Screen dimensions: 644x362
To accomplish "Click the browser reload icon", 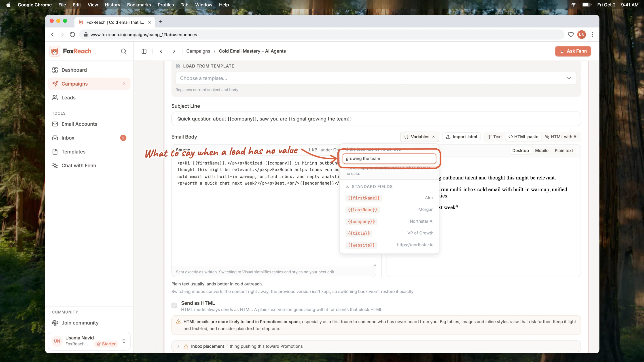I will (72, 35).
